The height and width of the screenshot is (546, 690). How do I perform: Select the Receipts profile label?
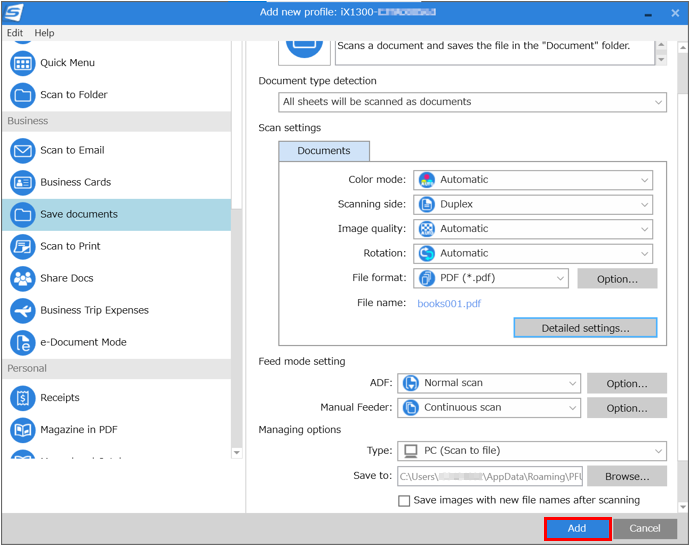pos(60,398)
